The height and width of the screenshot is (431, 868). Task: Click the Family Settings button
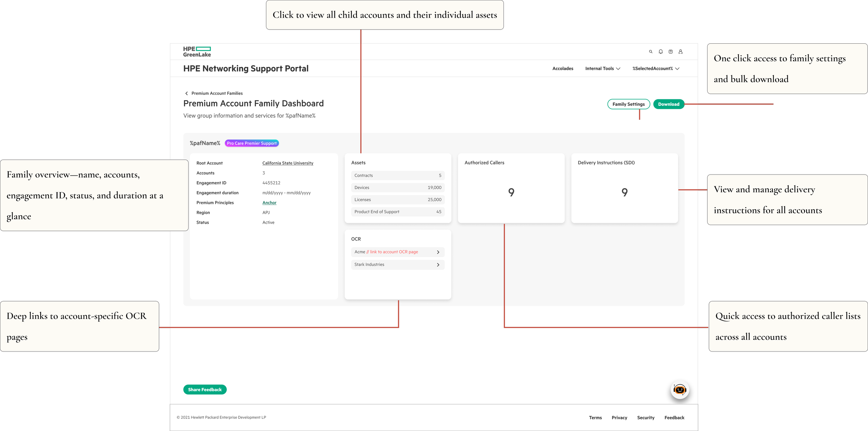point(628,104)
